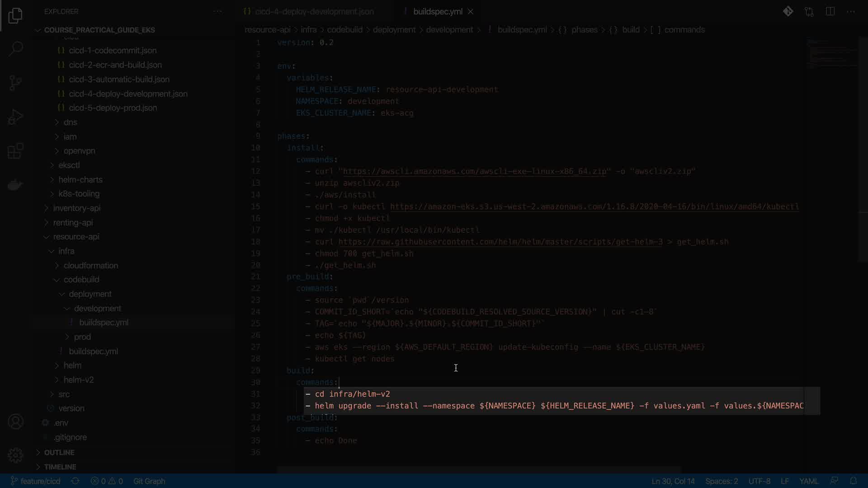The height and width of the screenshot is (488, 868).
Task: Open Git Graph from status bar
Action: pos(149,481)
